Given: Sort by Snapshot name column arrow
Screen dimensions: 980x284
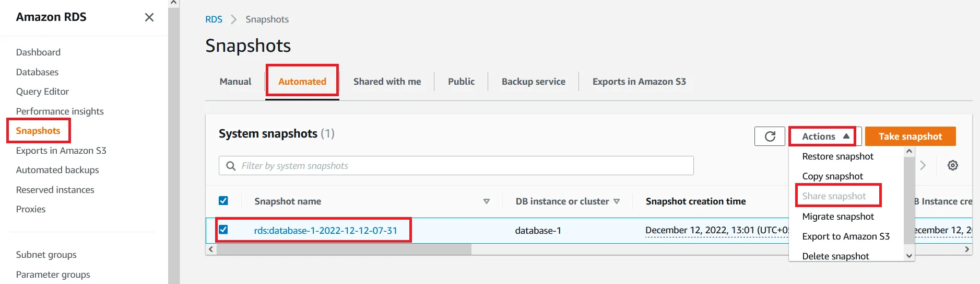Looking at the screenshot, I should [x=487, y=201].
